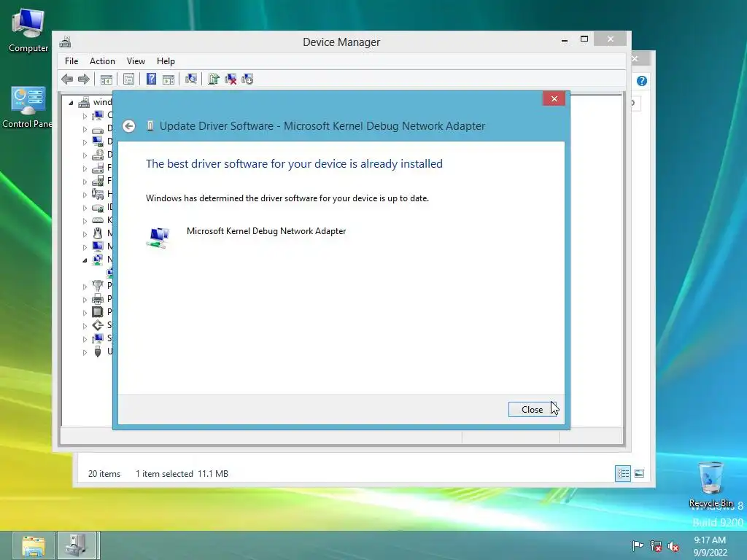The image size is (747, 560).
Task: Select the root computer node icon in tree
Action: [x=85, y=102]
